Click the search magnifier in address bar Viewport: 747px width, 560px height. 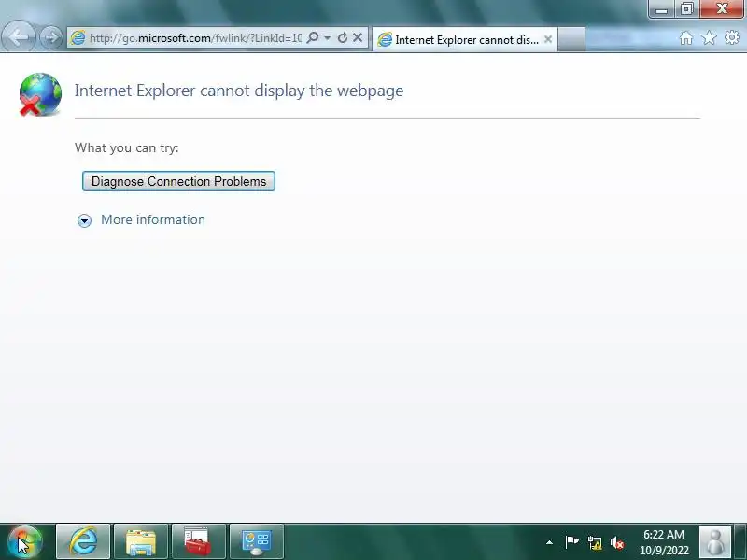click(x=313, y=37)
